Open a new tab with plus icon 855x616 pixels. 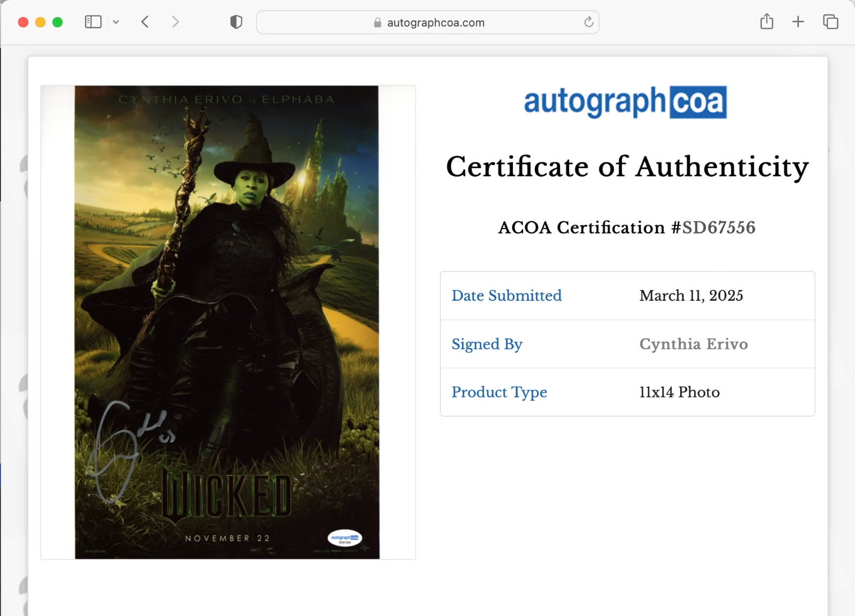click(x=798, y=22)
